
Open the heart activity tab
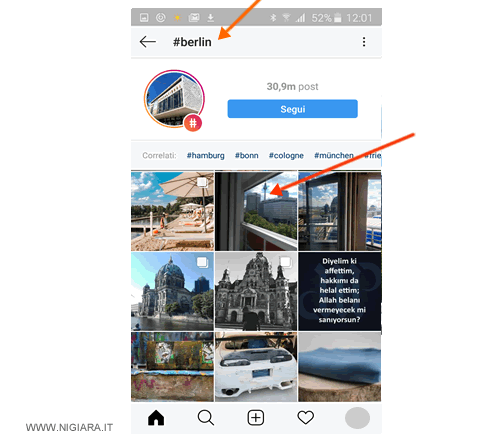(x=305, y=418)
